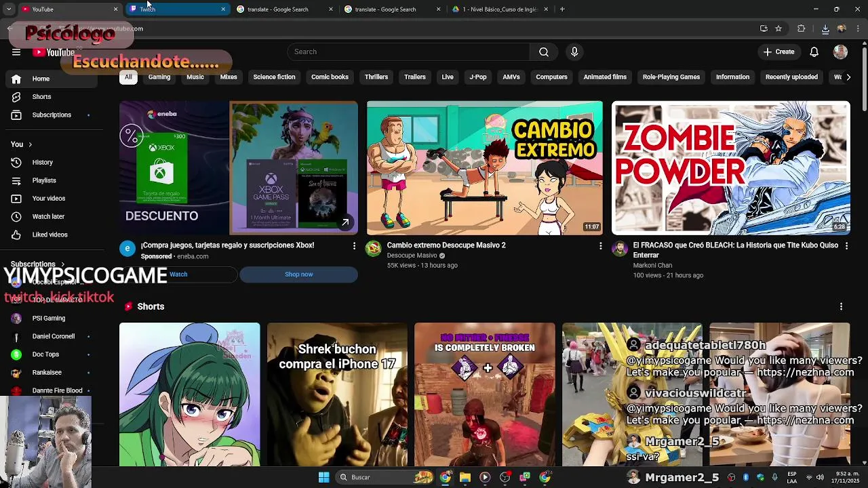
Task: Open Liked videos
Action: [51, 235]
